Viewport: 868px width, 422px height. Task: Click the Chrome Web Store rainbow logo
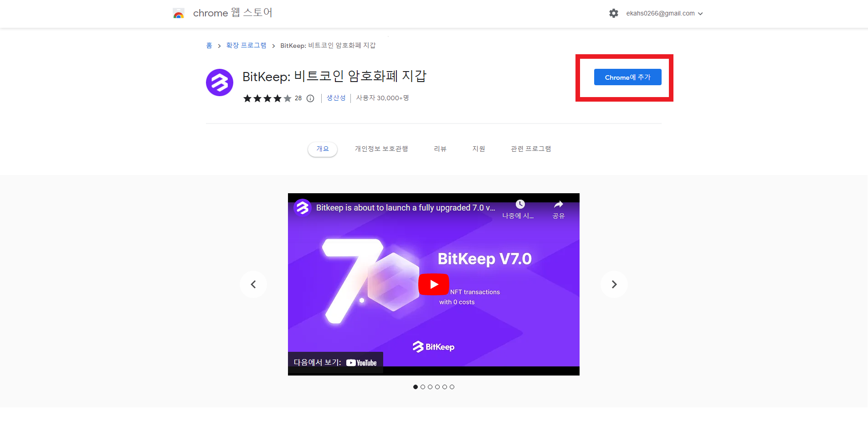[179, 13]
